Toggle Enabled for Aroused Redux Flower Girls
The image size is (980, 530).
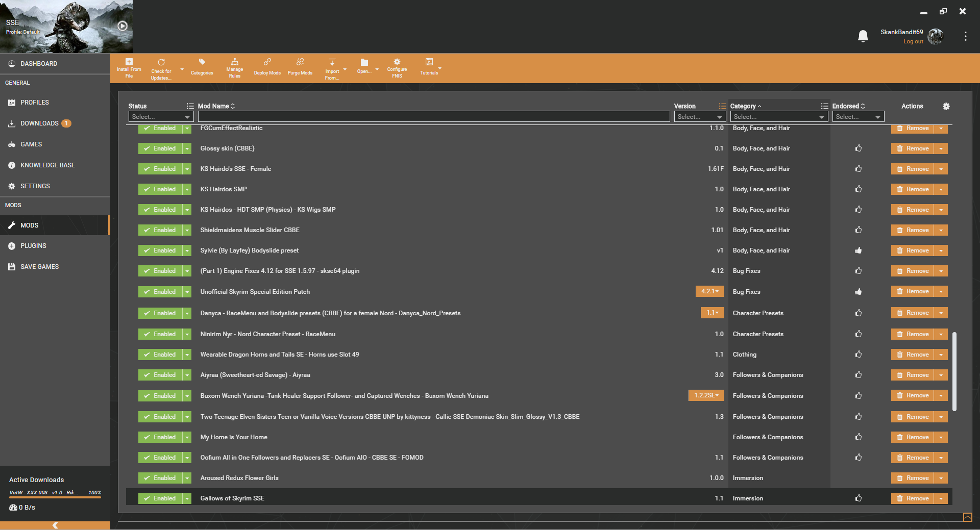(x=160, y=478)
